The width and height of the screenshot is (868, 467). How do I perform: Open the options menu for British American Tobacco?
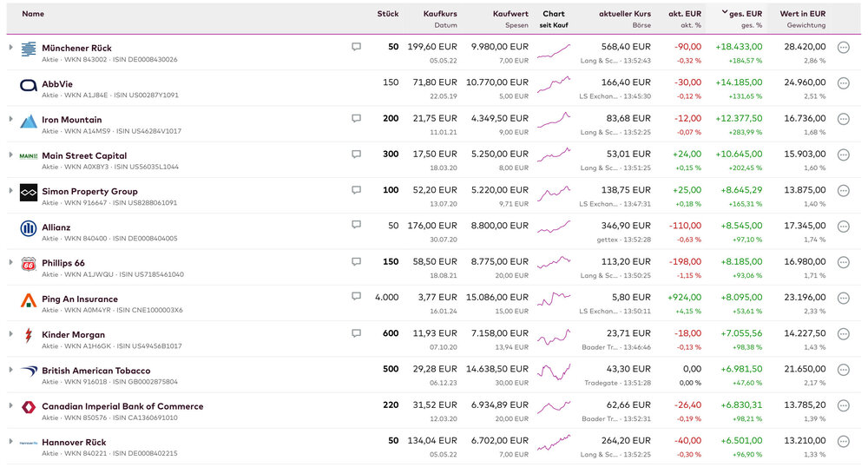pos(843,371)
